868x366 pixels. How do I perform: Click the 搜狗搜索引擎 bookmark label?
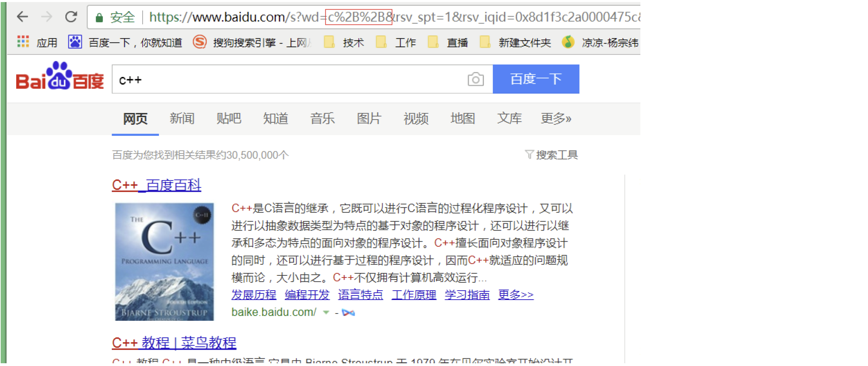[263, 43]
